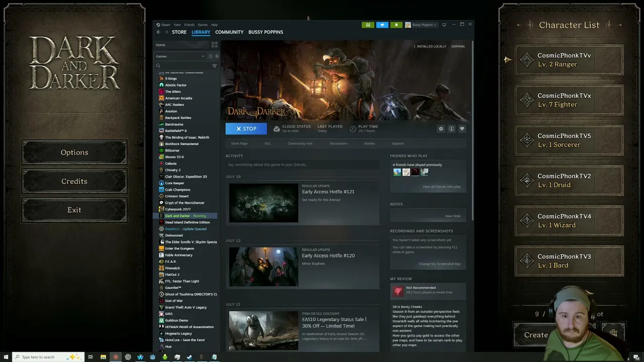Select the Ranger character emblem icon
This screenshot has width=644, height=362.
click(x=527, y=60)
